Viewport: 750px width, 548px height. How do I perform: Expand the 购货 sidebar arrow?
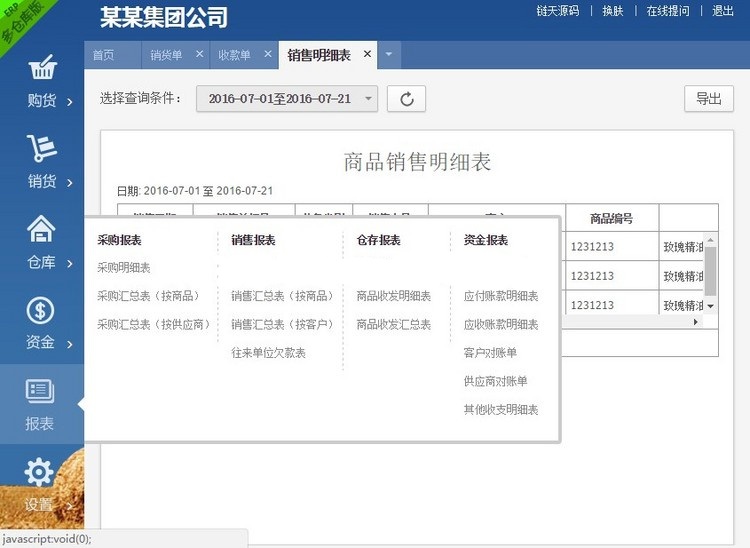tap(70, 101)
